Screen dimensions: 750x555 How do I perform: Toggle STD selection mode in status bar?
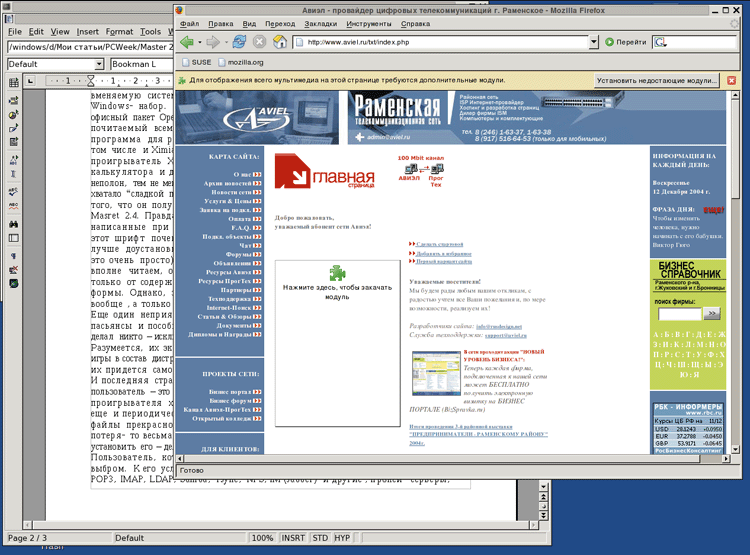point(320,538)
